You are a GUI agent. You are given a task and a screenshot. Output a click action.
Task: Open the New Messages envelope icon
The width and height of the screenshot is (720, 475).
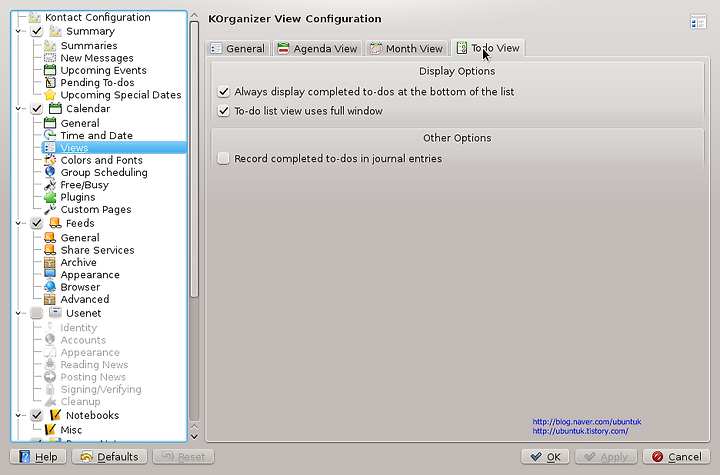tap(50, 58)
